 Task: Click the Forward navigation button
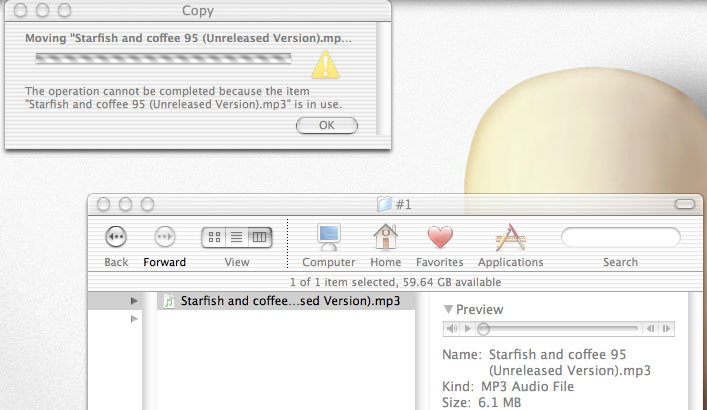coord(165,237)
